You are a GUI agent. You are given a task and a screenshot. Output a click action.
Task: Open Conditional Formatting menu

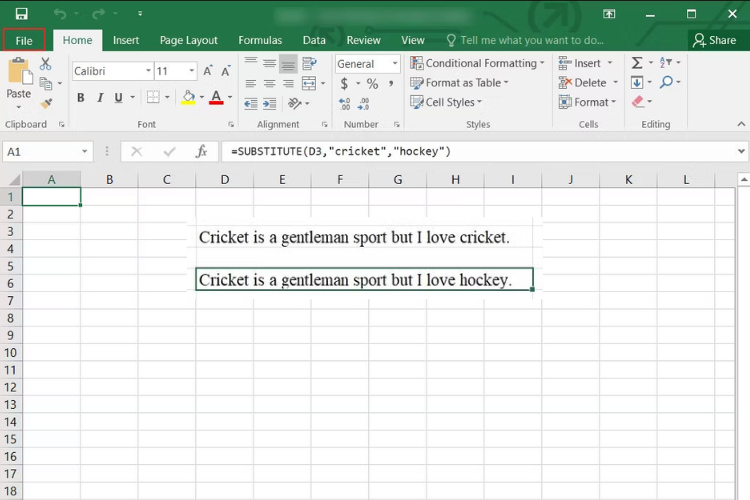(477, 63)
